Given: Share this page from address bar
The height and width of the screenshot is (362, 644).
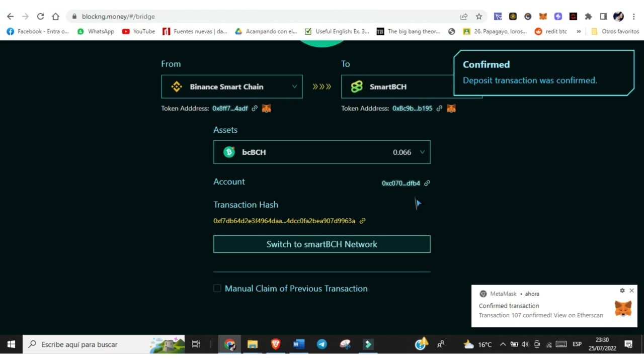Looking at the screenshot, I should coord(464,17).
